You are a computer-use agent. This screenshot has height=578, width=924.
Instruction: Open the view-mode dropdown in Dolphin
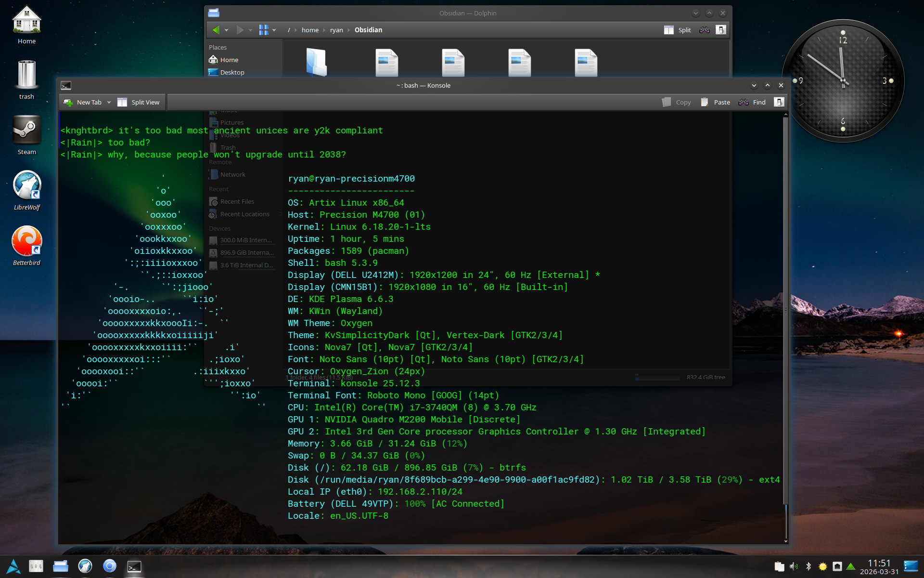(x=274, y=30)
